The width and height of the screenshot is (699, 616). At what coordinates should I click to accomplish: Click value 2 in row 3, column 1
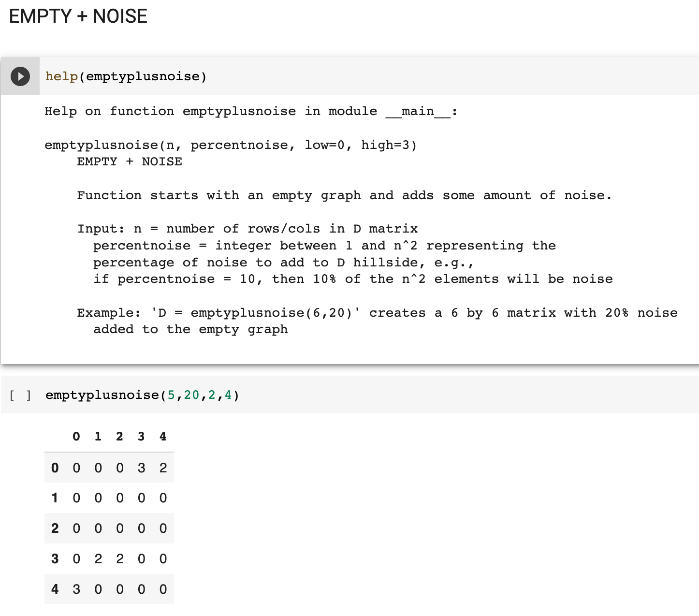(98, 559)
